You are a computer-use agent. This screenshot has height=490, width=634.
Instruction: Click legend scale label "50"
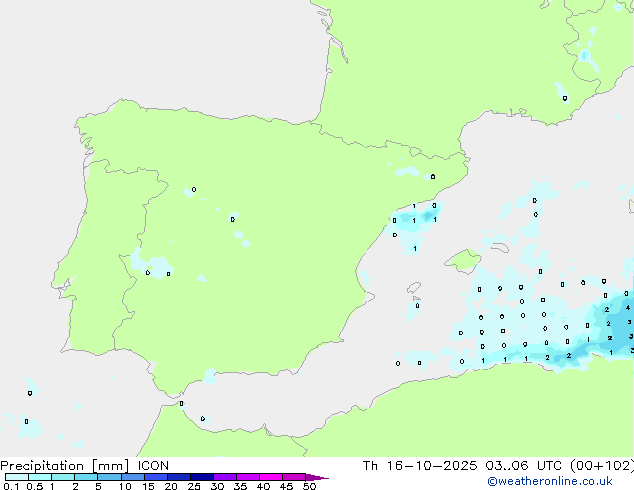(x=309, y=486)
